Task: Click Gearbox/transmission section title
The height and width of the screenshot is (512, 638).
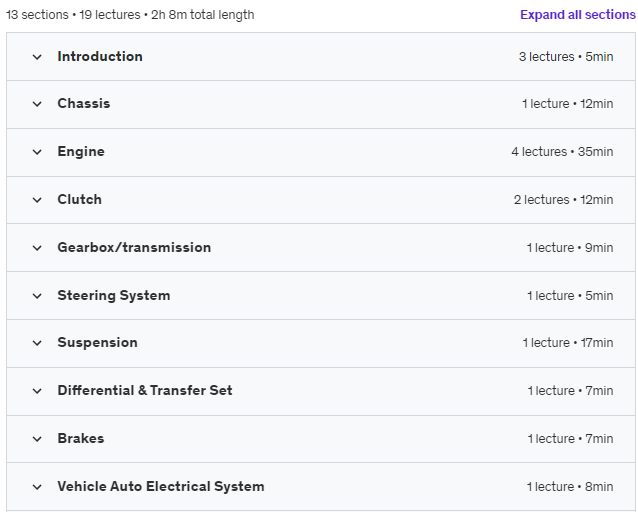Action: [134, 247]
